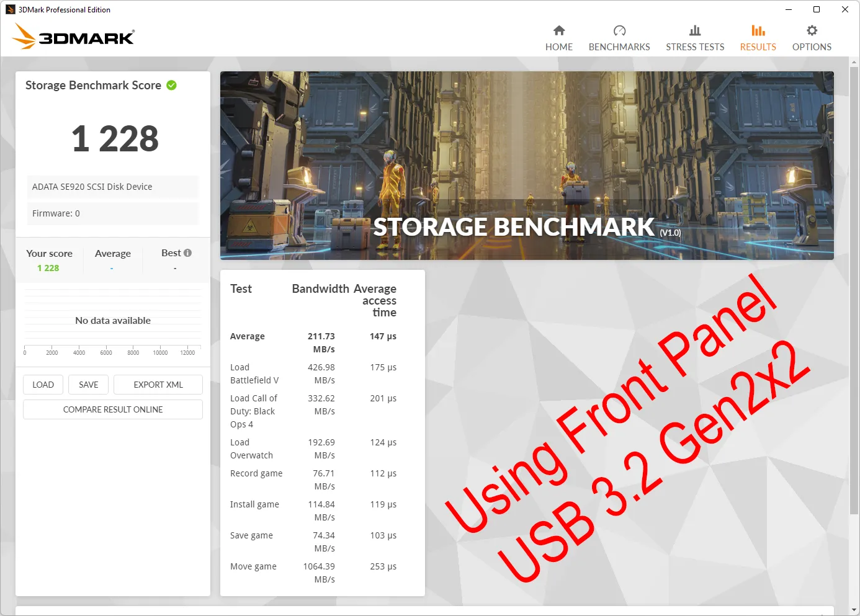860x616 pixels.
Task: Click the Storage Benchmark Score heading
Action: pyautogui.click(x=93, y=85)
